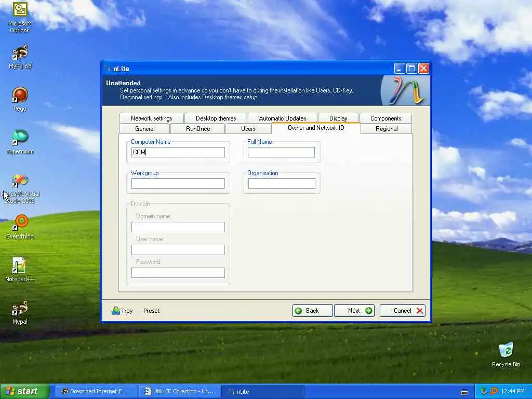The width and height of the screenshot is (532, 399).
Task: Open Automatic Updates tab
Action: pyautogui.click(x=282, y=118)
